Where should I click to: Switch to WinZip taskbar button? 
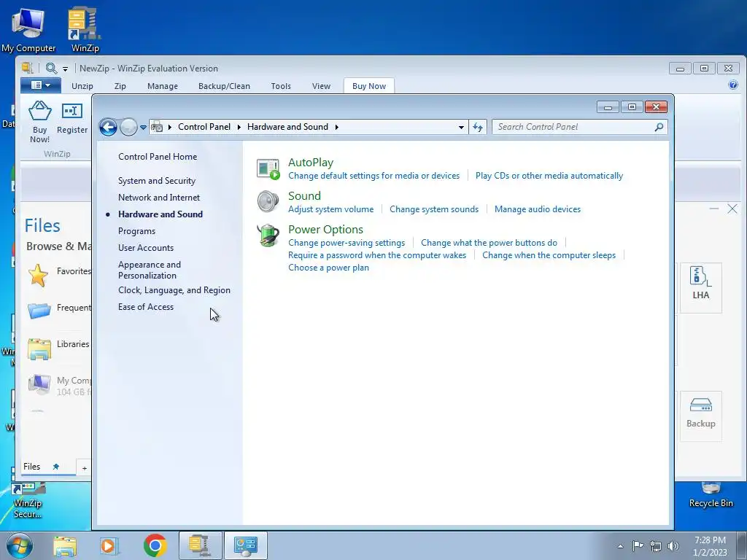(200, 545)
